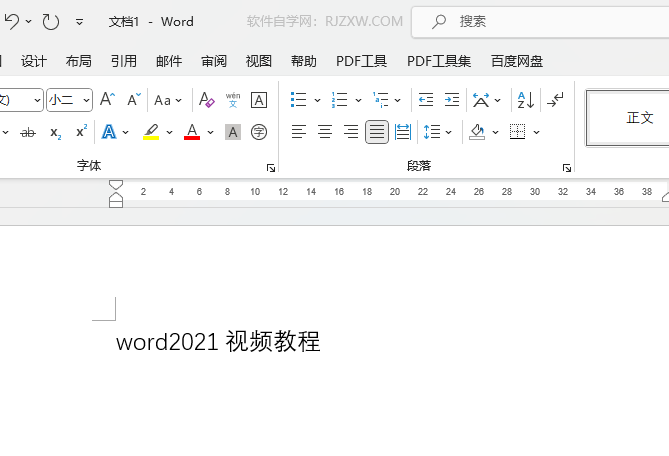669x456 pixels.
Task: Apply multilevel list formatting
Action: coord(380,100)
